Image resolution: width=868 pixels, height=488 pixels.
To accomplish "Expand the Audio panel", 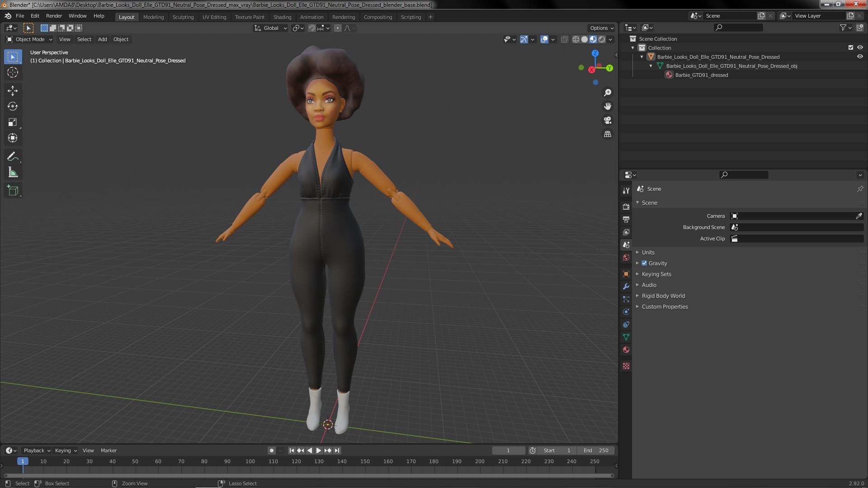I will [649, 285].
